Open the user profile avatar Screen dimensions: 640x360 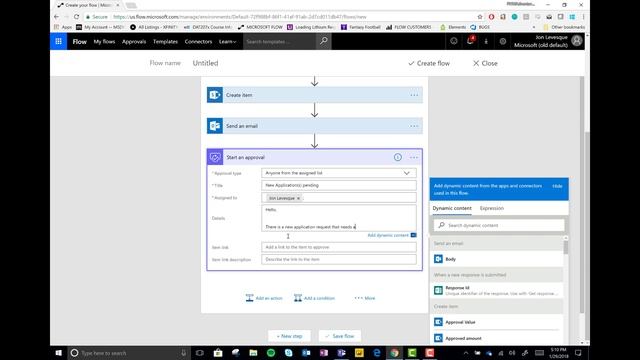[x=576, y=41]
